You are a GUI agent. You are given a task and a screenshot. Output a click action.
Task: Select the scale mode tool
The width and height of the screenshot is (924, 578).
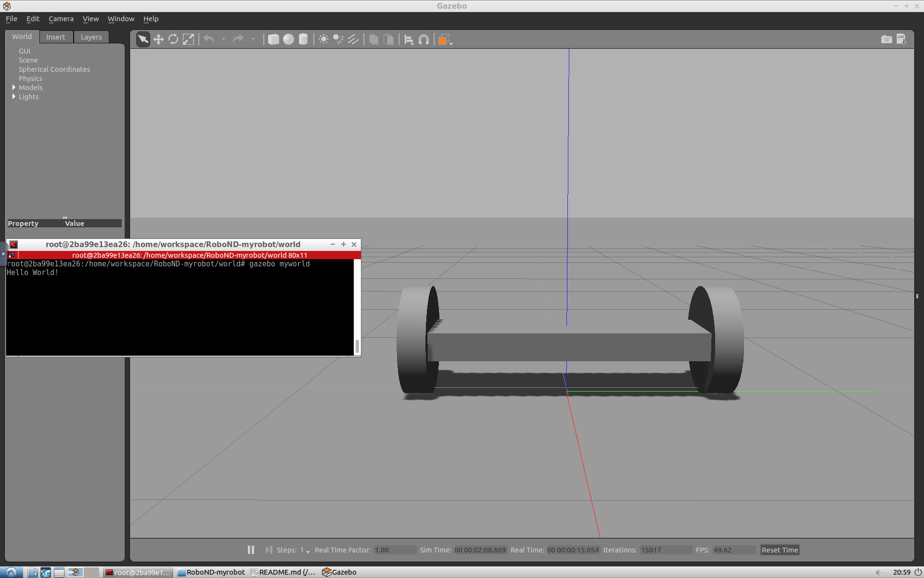tap(188, 39)
